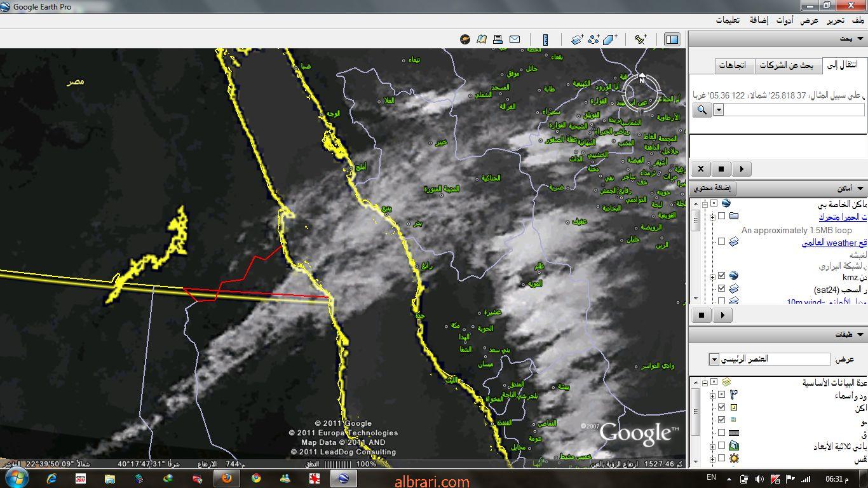Expand Borders and Labels node
The height and width of the screenshot is (488, 868).
click(x=712, y=395)
